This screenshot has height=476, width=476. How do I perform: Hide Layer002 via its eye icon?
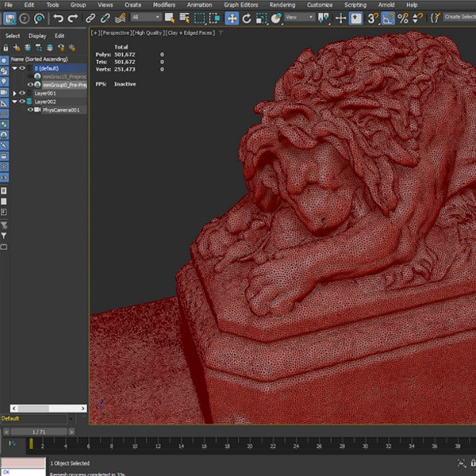point(22,101)
